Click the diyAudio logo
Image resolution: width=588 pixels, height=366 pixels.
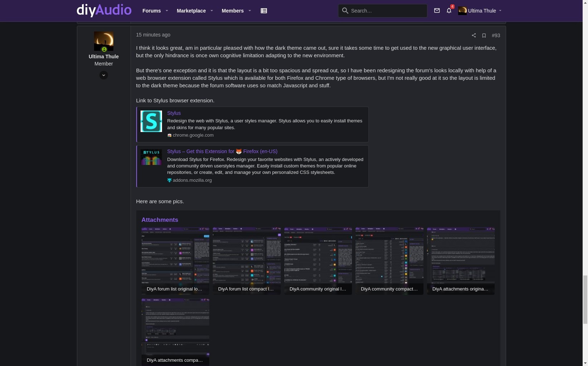(104, 10)
